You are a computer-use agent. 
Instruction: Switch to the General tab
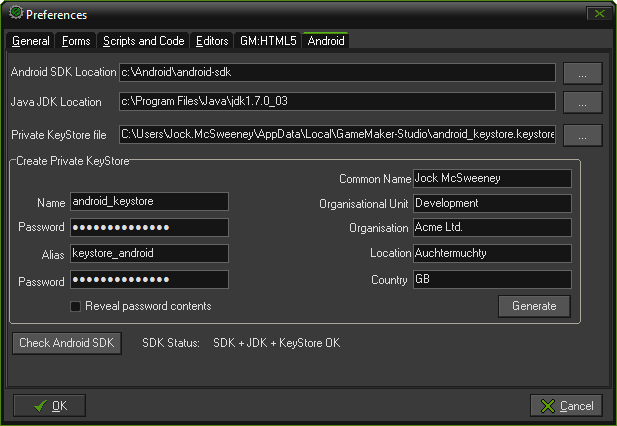31,41
